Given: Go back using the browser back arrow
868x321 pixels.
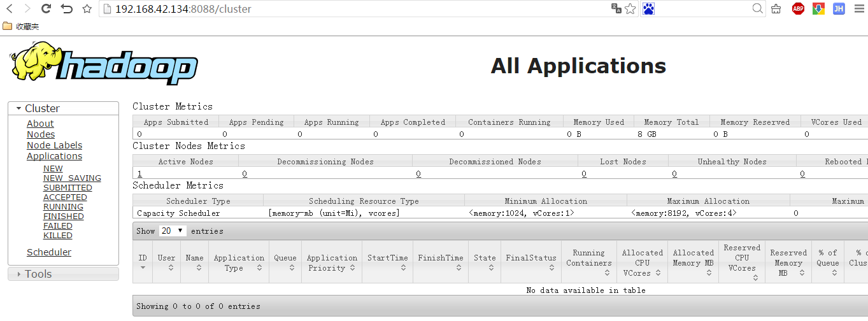Looking at the screenshot, I should coord(9,9).
